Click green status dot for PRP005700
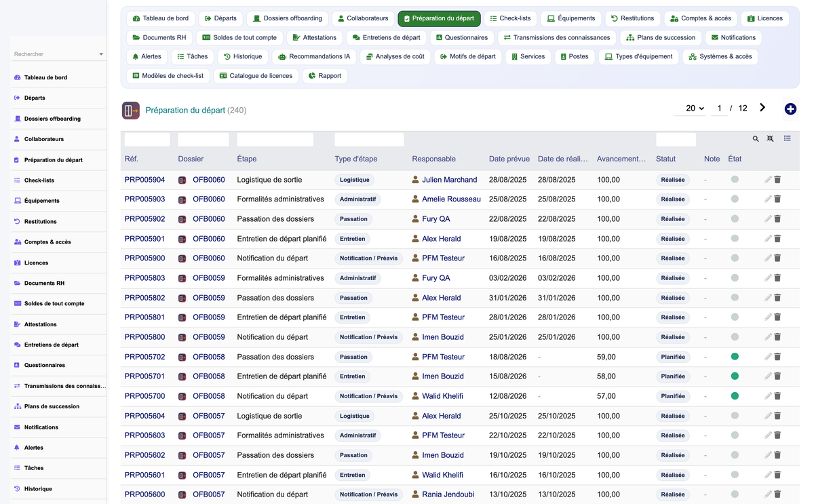The width and height of the screenshot is (814, 504). point(735,395)
